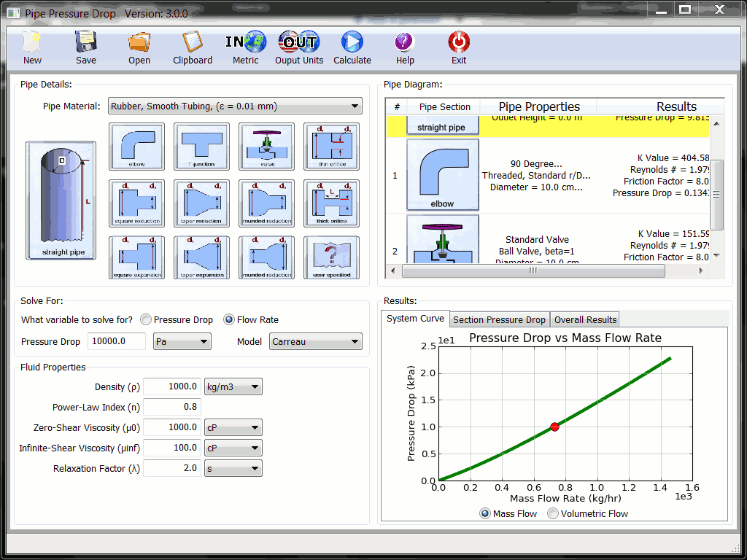Select the straight pipe row in diagram
This screenshot has height=560, width=747.
[547, 126]
